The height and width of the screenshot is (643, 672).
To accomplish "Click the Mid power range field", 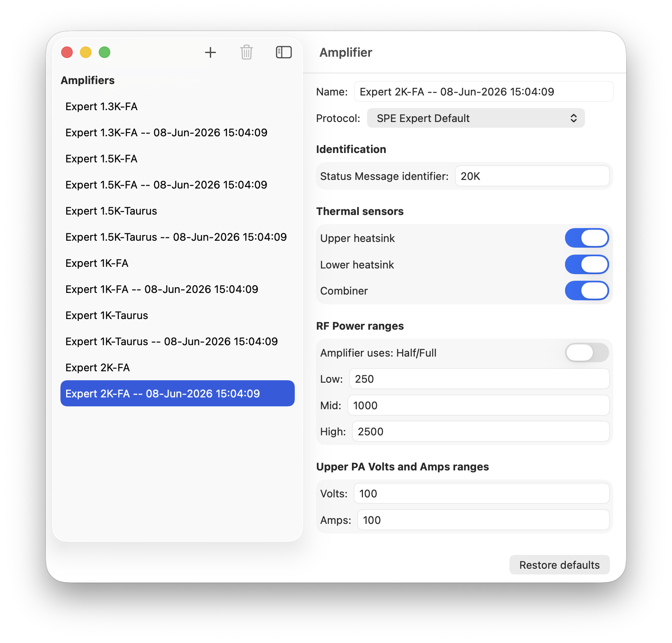I will tap(478, 405).
